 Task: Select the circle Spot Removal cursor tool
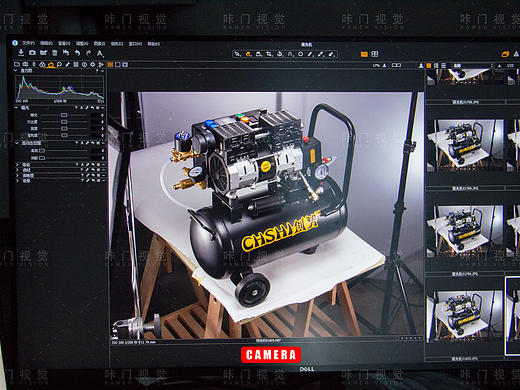coord(300,54)
